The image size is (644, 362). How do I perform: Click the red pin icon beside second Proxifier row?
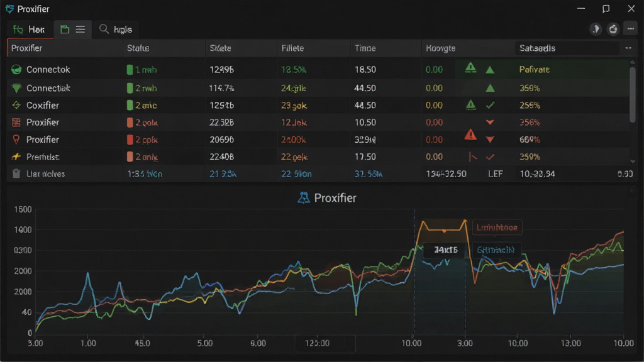pyautogui.click(x=16, y=140)
